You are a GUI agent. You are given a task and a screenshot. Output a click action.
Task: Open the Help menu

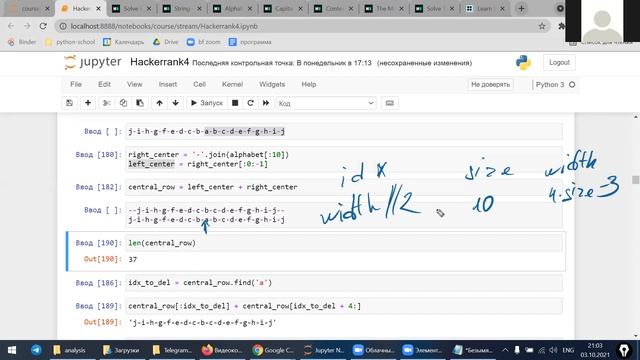pos(309,84)
